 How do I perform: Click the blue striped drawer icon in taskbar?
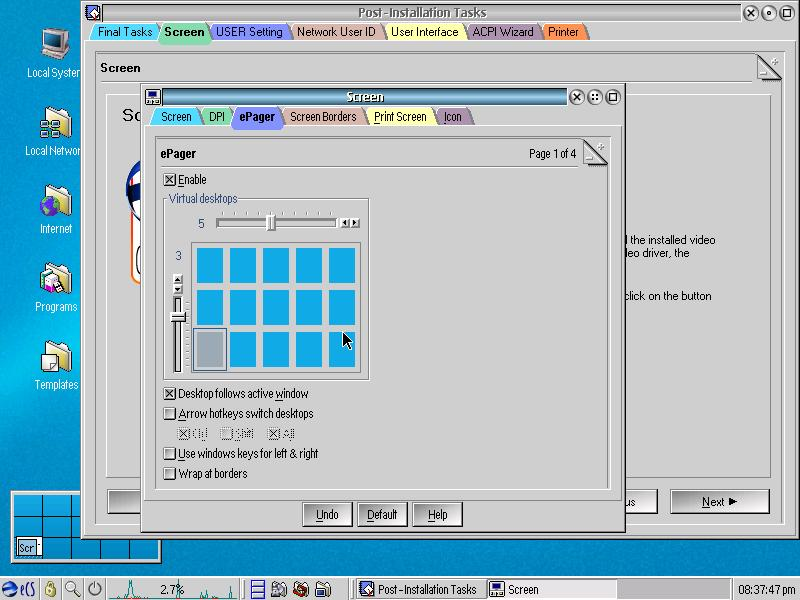click(258, 589)
